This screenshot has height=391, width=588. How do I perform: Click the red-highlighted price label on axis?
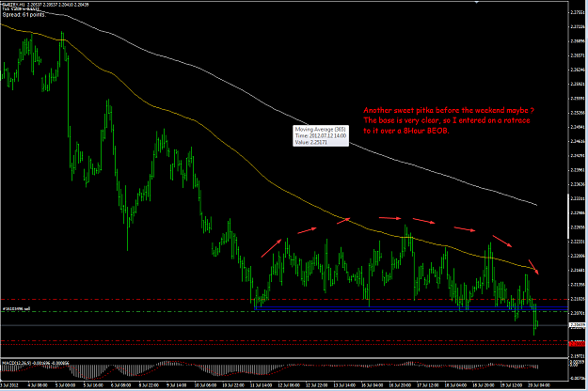(x=578, y=344)
